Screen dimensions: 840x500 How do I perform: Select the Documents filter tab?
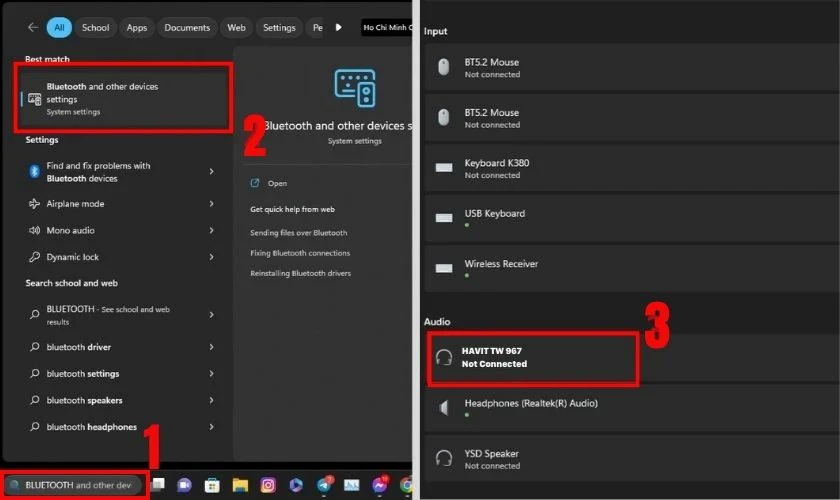point(187,28)
